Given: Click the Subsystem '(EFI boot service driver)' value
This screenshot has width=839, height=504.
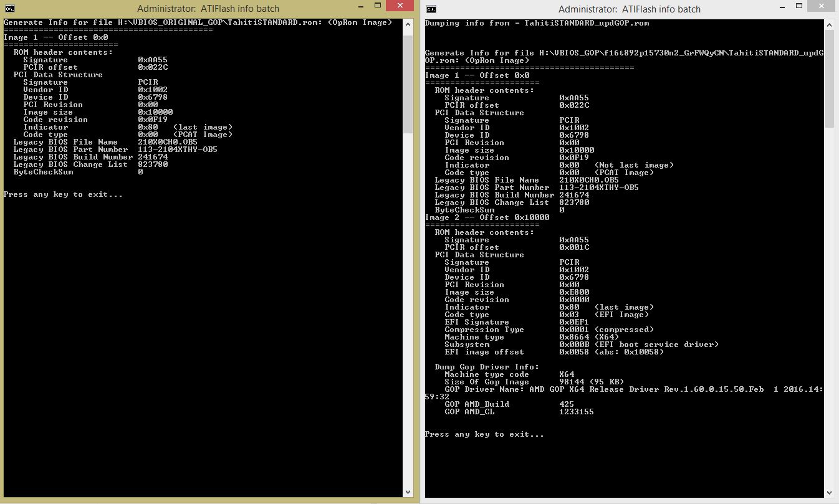Looking at the screenshot, I should pyautogui.click(x=656, y=345).
